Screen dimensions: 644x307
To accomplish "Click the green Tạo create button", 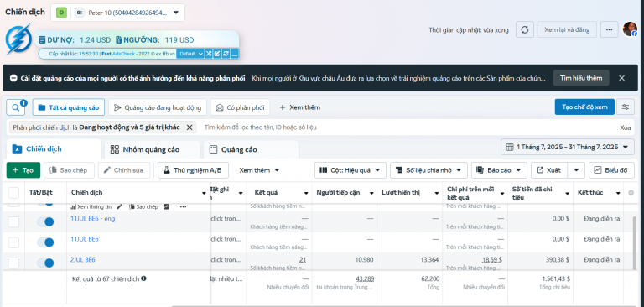I will coord(23,170).
